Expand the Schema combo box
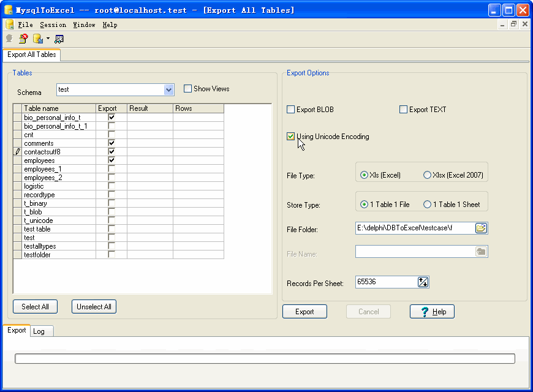This screenshot has height=392, width=533. 169,90
